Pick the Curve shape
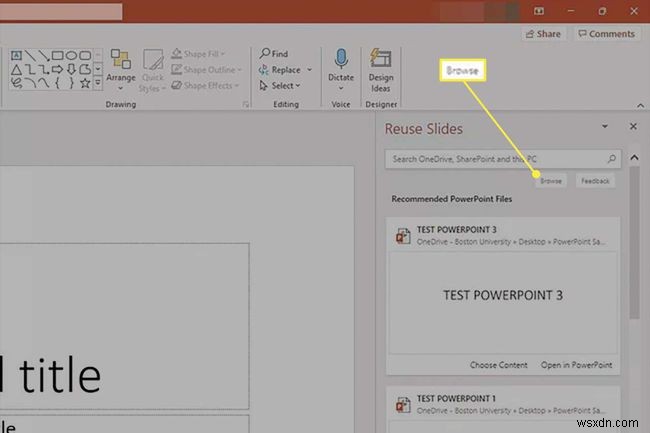Viewport: 650px width, 433px height. click(x=44, y=83)
